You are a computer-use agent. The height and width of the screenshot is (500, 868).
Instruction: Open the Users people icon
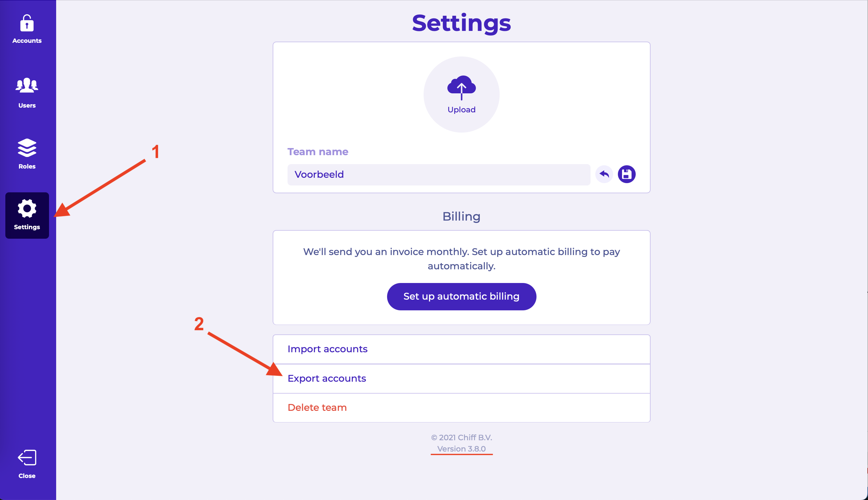(27, 85)
